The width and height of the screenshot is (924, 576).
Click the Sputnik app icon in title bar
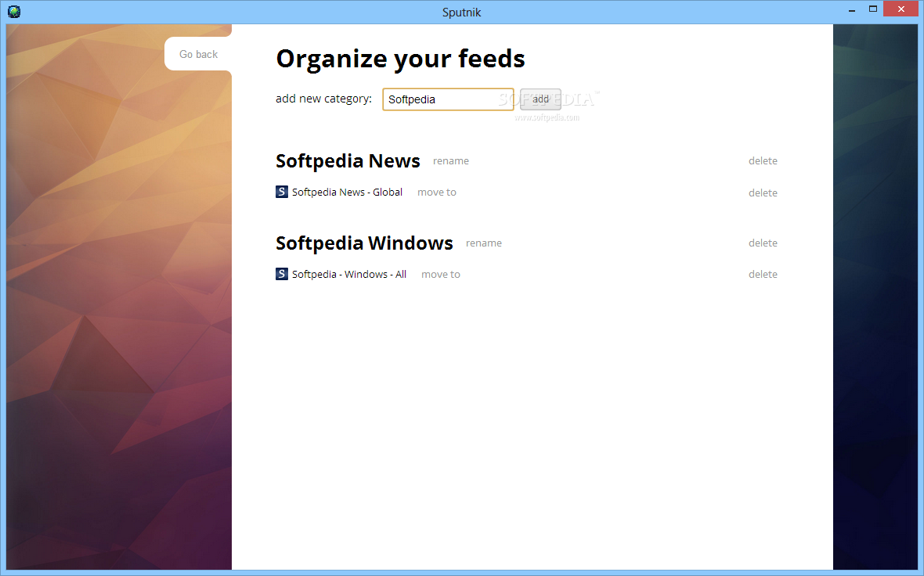pyautogui.click(x=14, y=11)
